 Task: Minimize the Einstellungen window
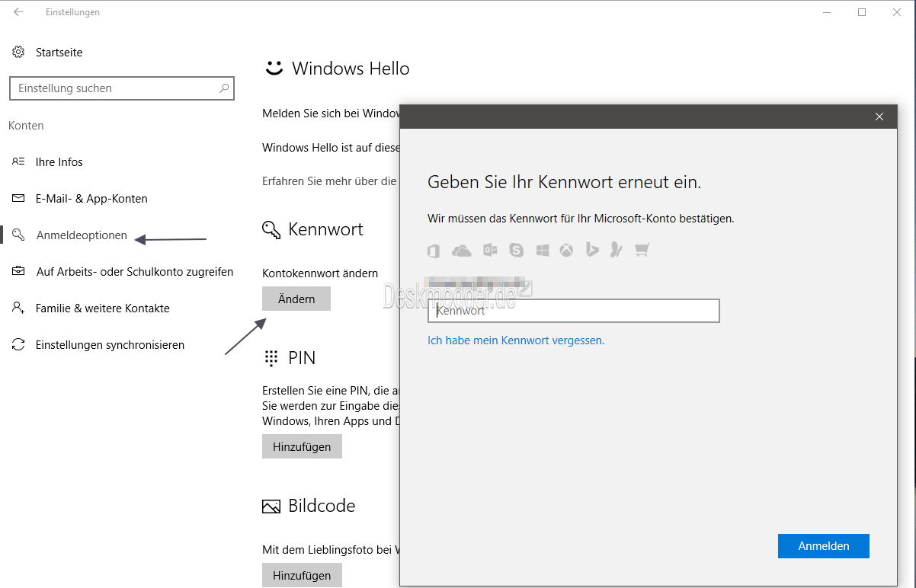tap(828, 12)
